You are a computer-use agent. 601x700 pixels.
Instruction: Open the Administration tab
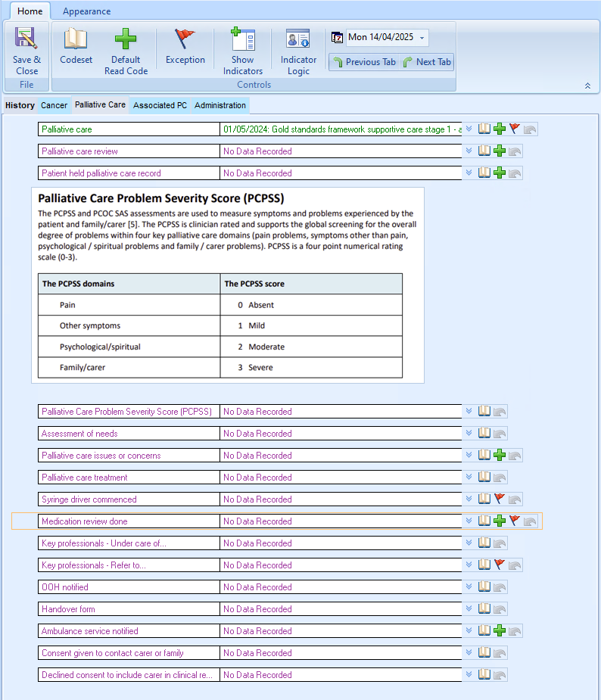pos(220,105)
